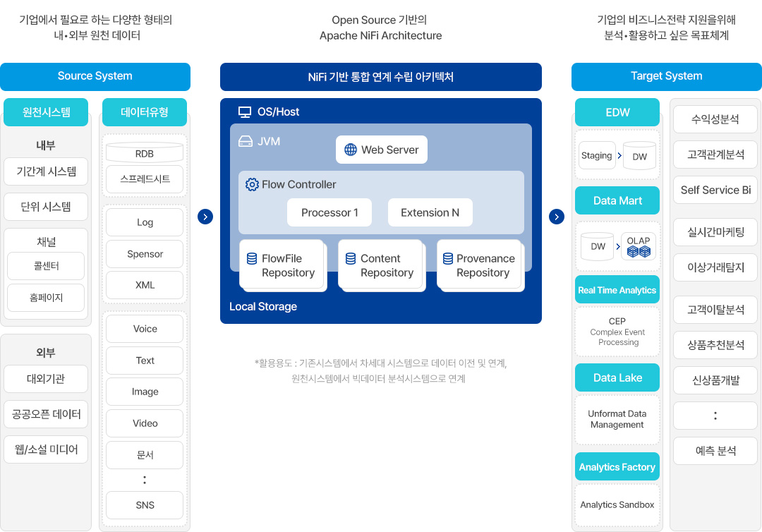Click the 웹/소셜 미디어 box
Image resolution: width=762 pixels, height=532 pixels.
point(46,449)
